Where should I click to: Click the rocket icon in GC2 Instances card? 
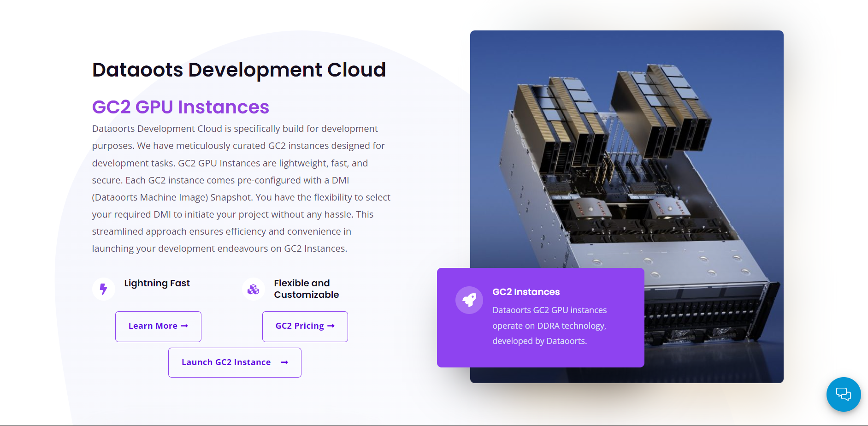469,300
